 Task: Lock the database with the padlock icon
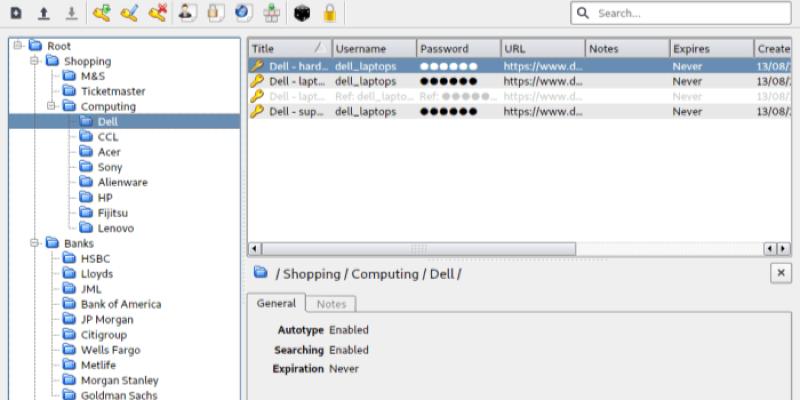pos(329,14)
